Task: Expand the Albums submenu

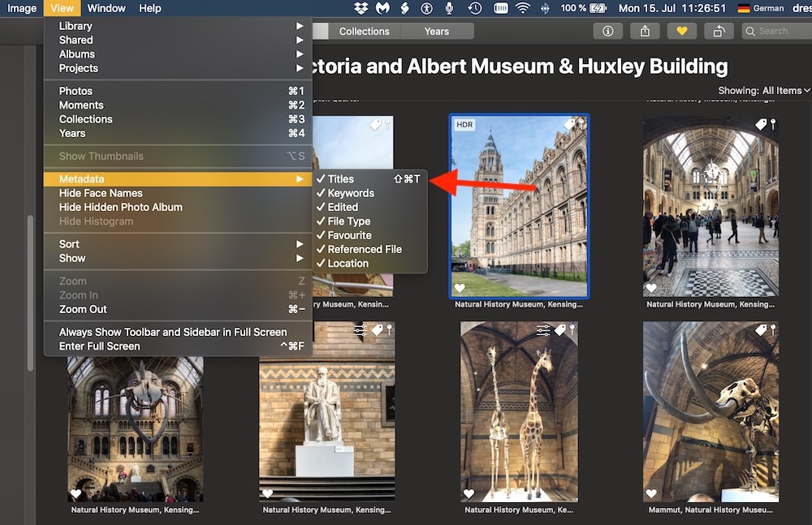Action: (178, 54)
